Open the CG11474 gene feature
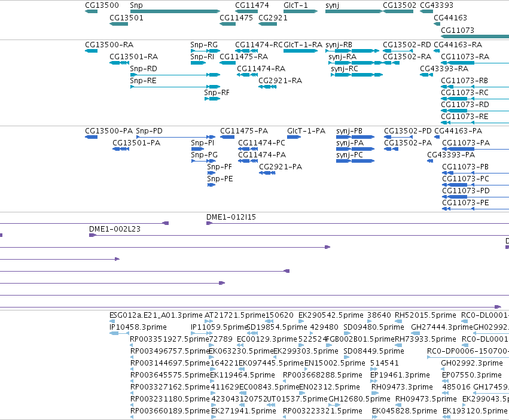This screenshot has height=420, width=509. point(246,11)
